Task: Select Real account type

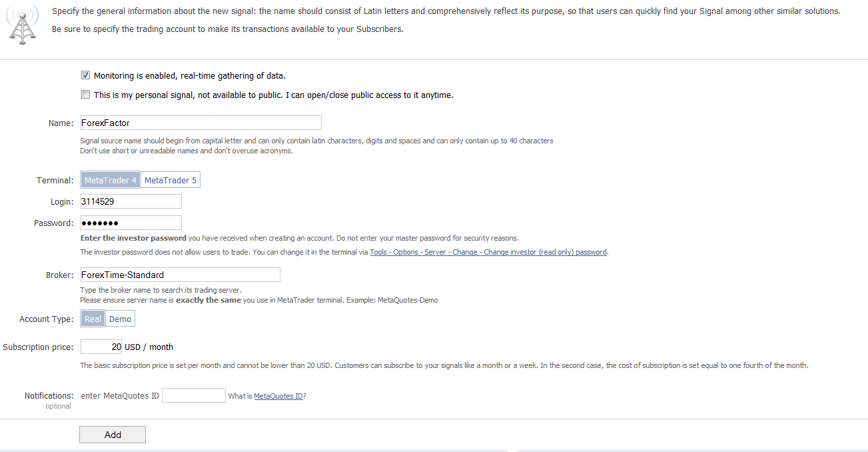Action: (x=93, y=319)
